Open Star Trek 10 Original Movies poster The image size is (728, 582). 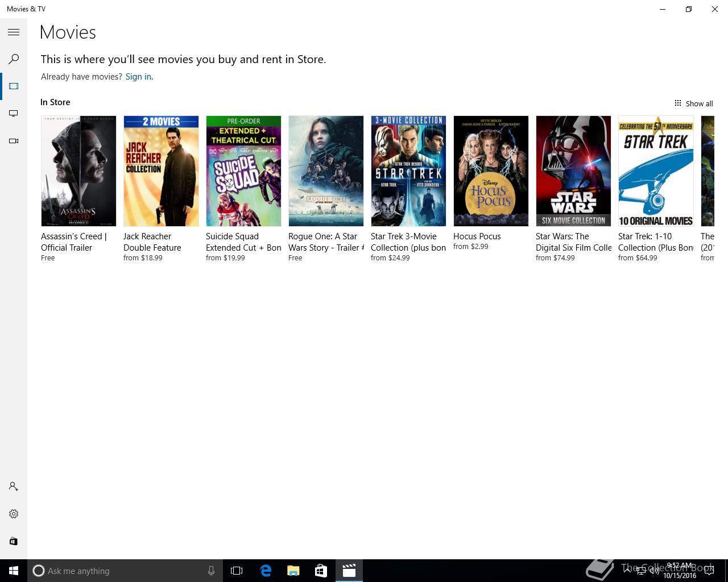656,171
